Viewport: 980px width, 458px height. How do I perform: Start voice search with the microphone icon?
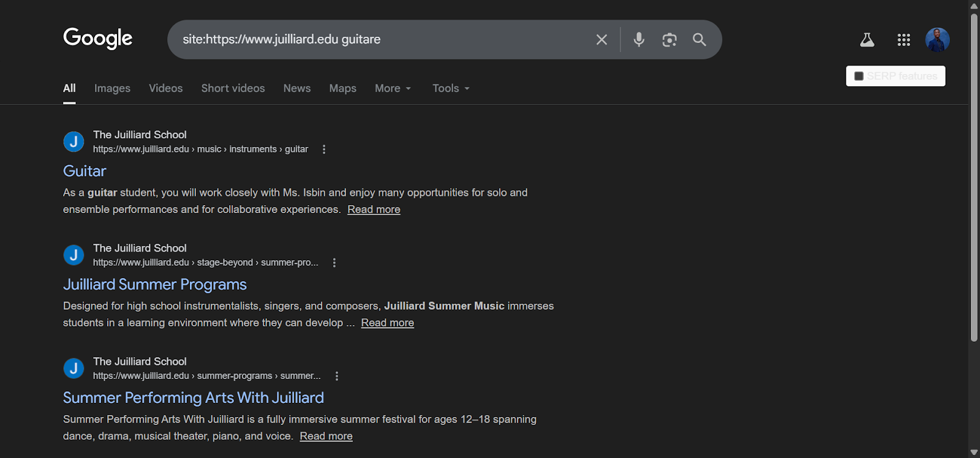pyautogui.click(x=639, y=40)
